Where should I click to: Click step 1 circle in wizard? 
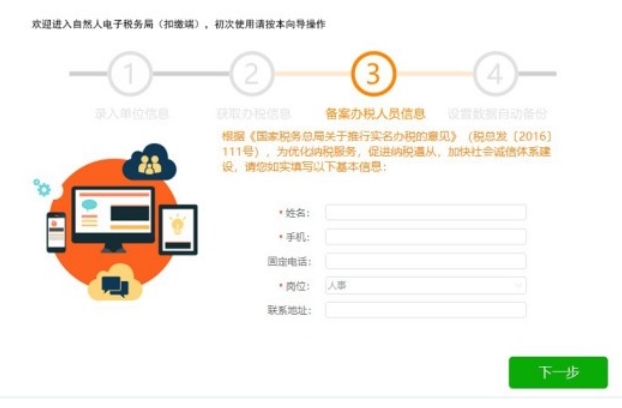pos(130,73)
